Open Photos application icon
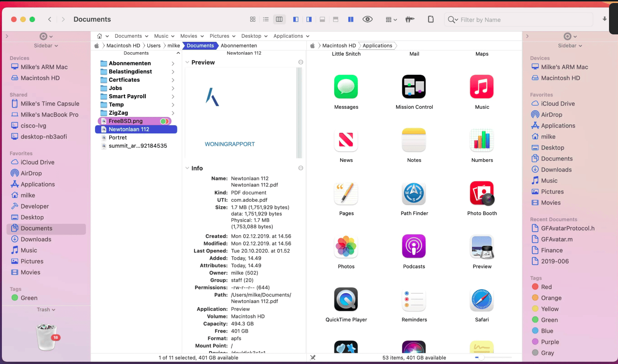Image resolution: width=618 pixels, height=364 pixels. tap(346, 246)
